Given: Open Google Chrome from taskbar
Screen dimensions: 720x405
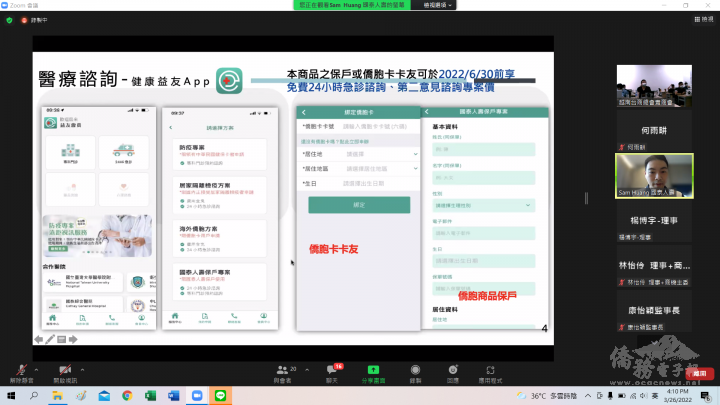Looking at the screenshot, I should (127, 396).
